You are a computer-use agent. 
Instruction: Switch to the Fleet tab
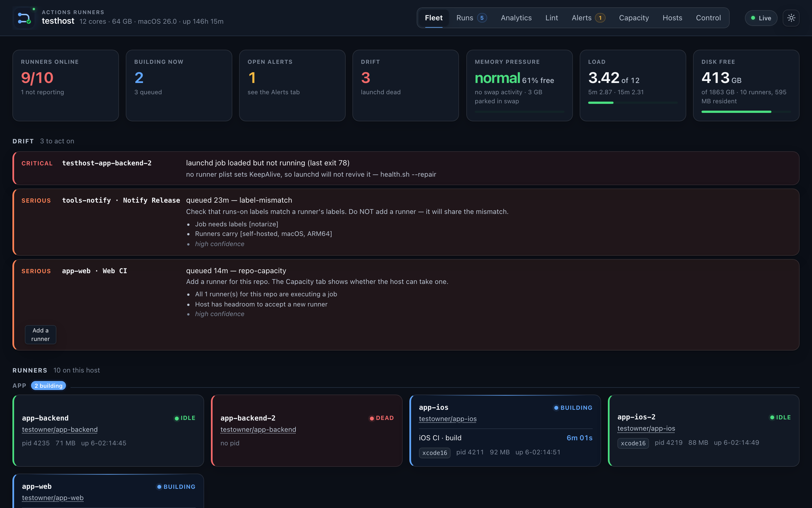point(434,18)
